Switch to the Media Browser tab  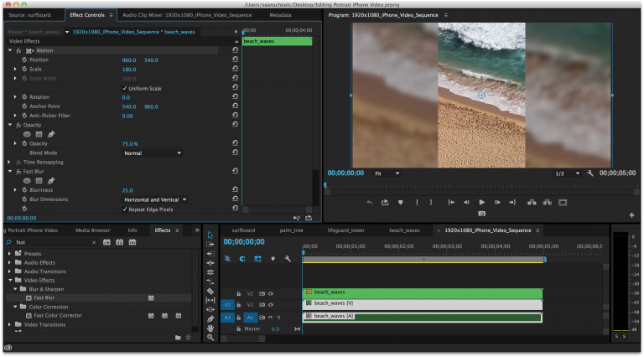click(x=93, y=230)
